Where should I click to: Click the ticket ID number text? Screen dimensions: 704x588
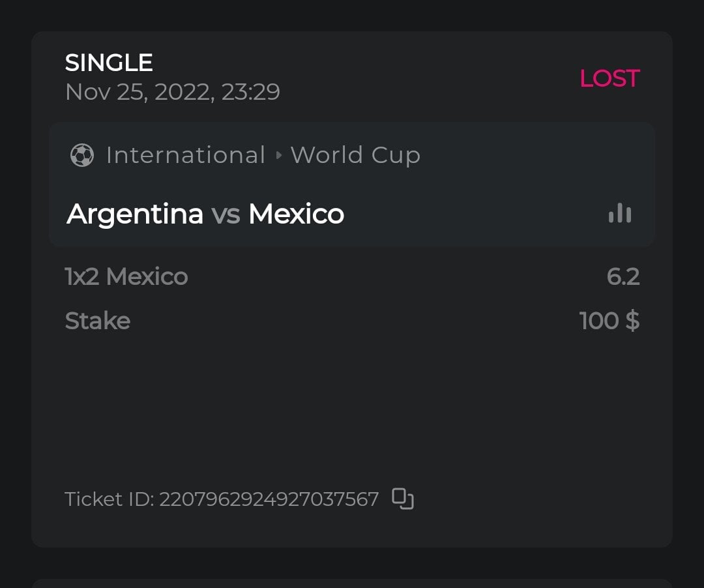click(269, 499)
